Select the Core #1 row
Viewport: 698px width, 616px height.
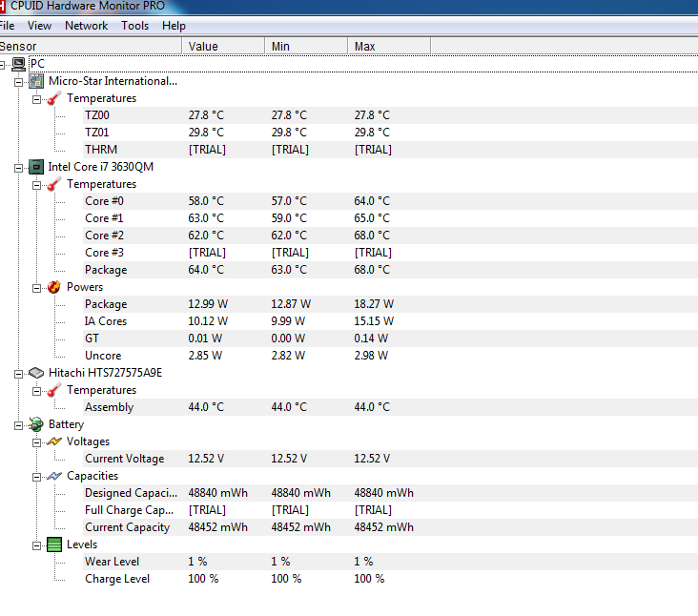390,218
